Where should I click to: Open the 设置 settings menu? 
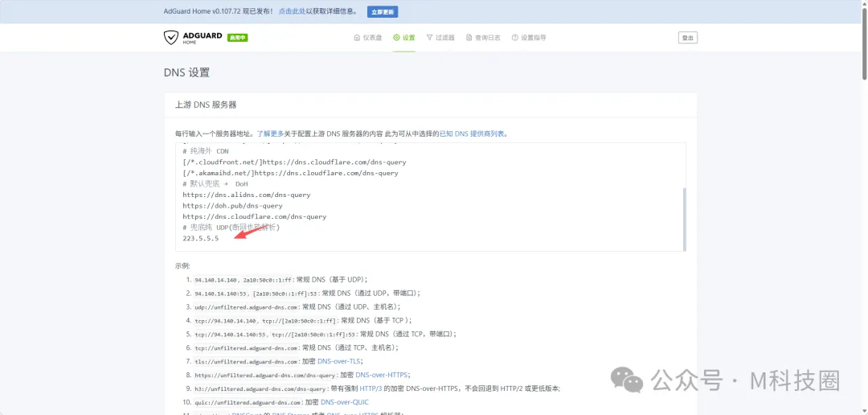pyautogui.click(x=404, y=38)
